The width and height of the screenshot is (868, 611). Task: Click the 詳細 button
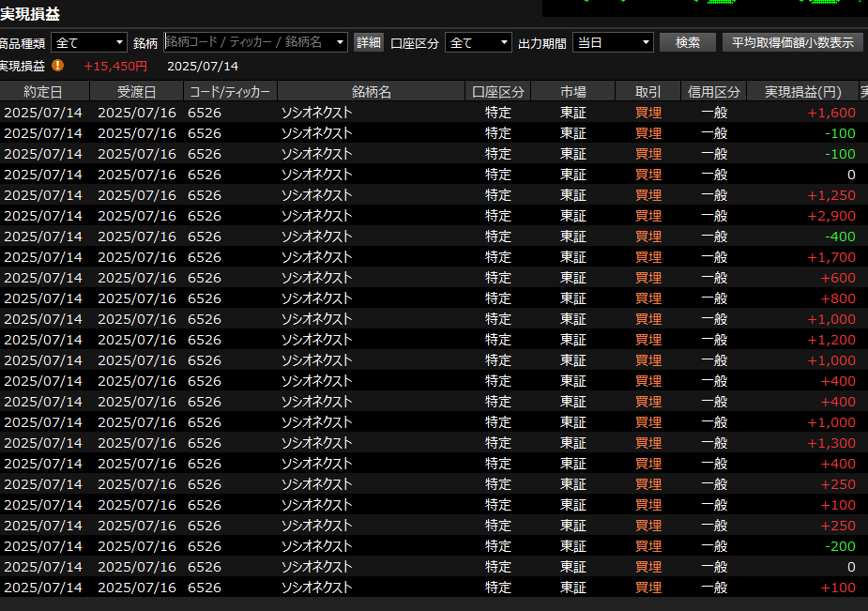[x=369, y=42]
